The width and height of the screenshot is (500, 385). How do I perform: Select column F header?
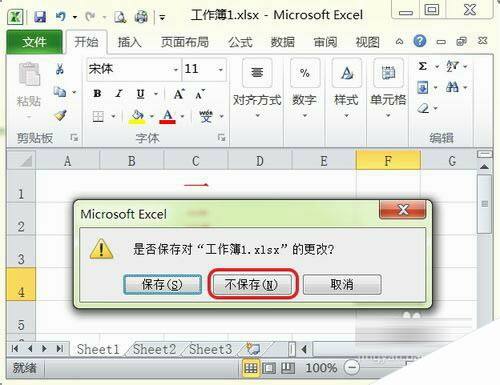pos(388,161)
